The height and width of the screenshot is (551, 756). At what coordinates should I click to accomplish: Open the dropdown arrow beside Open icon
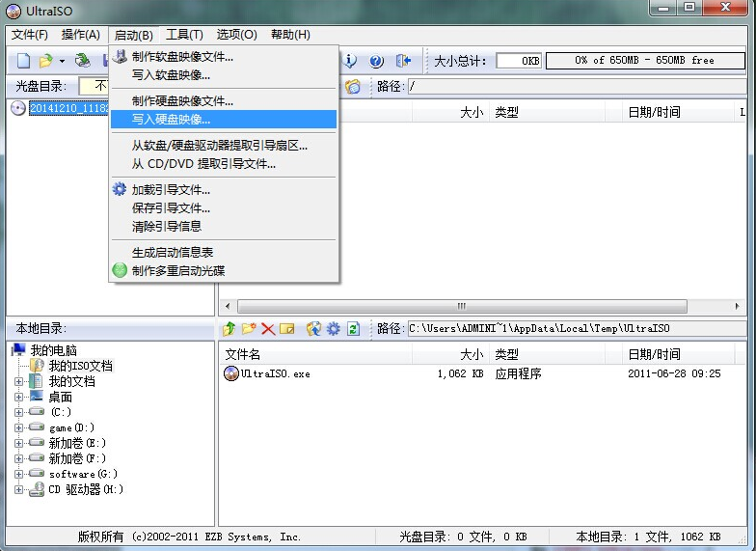click(62, 62)
